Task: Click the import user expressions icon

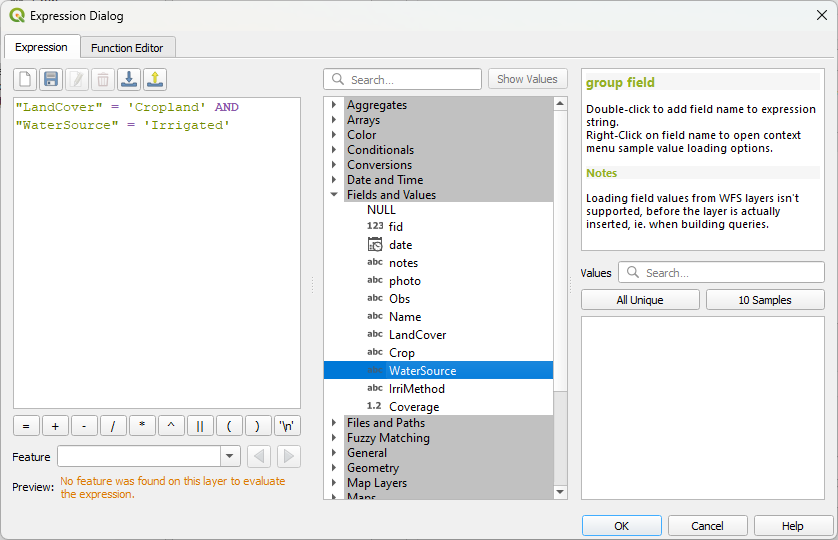Action: pyautogui.click(x=129, y=79)
